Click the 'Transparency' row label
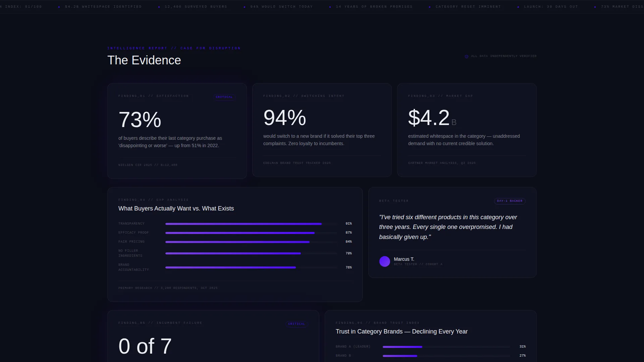The width and height of the screenshot is (644, 362). [x=131, y=224]
